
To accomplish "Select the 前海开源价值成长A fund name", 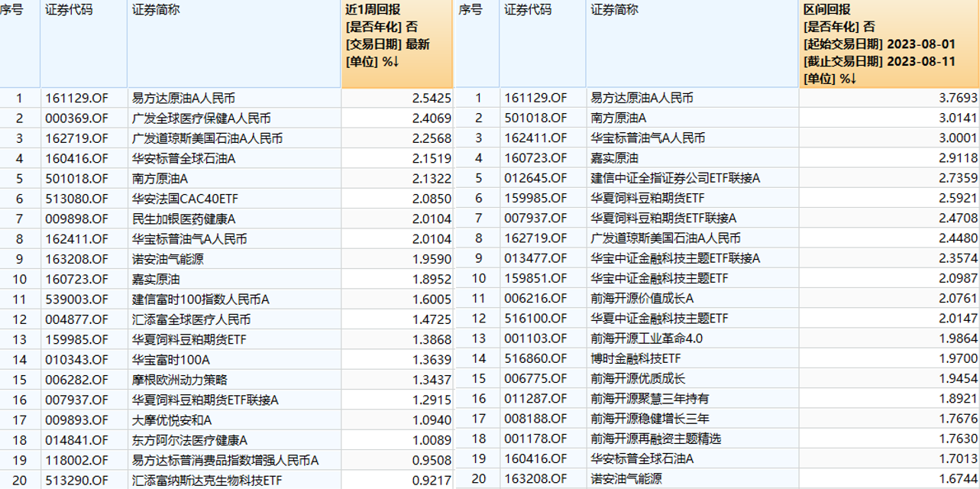I will 642,298.
